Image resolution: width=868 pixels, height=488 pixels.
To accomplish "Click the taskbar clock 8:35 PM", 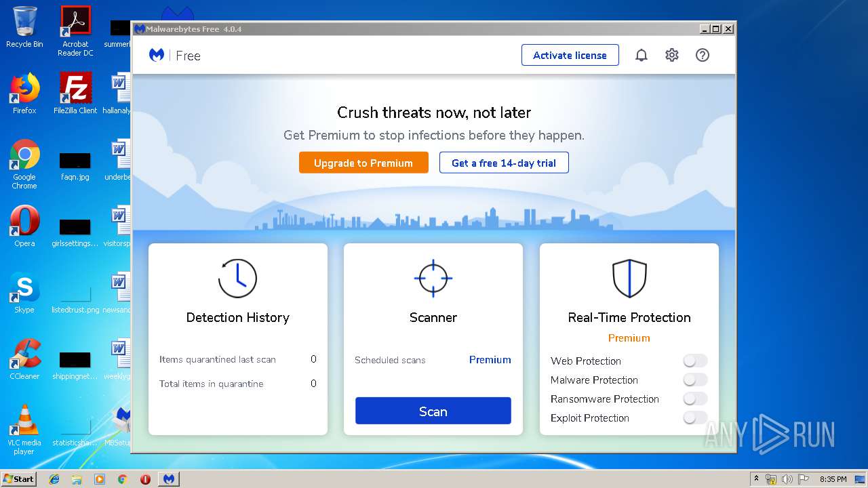I will (x=833, y=479).
